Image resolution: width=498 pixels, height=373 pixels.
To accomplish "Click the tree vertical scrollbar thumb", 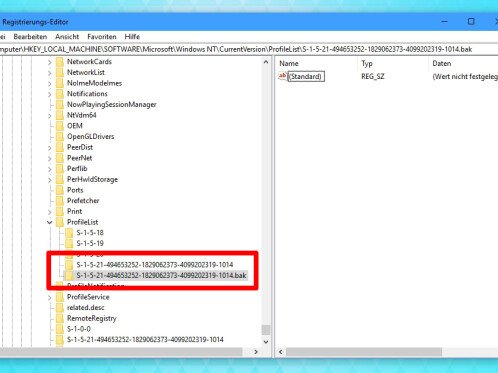I will [266, 330].
